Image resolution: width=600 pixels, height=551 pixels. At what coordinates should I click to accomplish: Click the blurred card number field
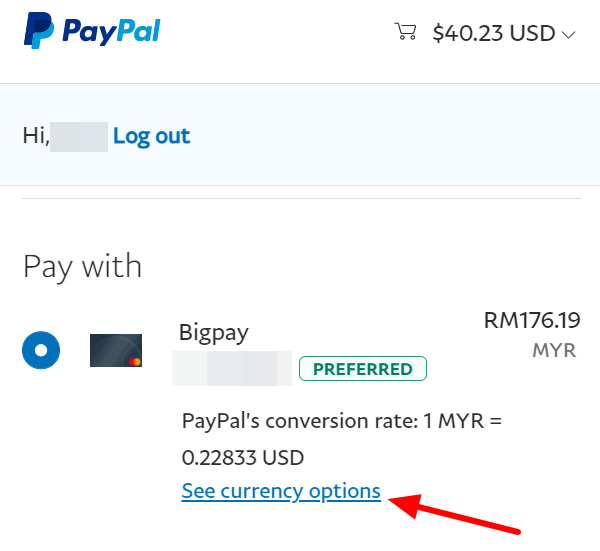point(232,368)
